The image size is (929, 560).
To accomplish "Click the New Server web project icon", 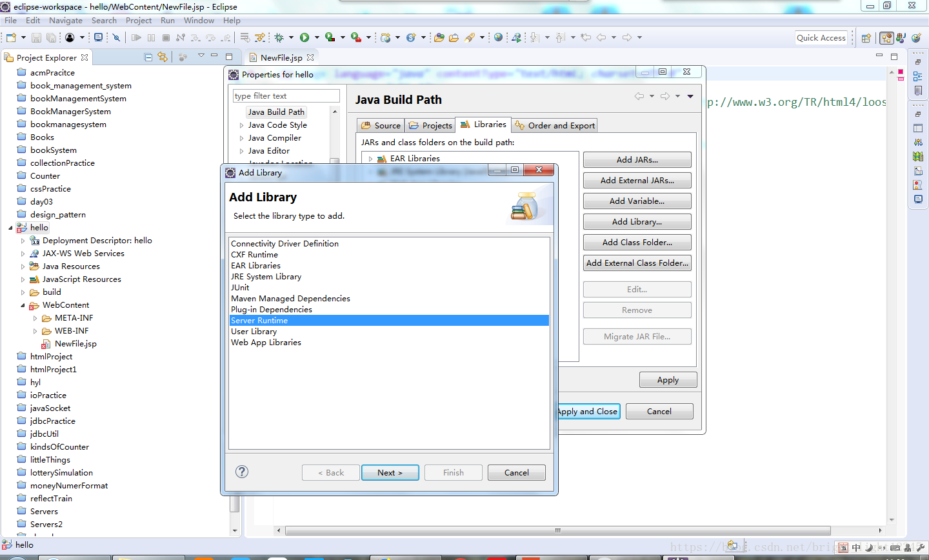I will coord(385,37).
